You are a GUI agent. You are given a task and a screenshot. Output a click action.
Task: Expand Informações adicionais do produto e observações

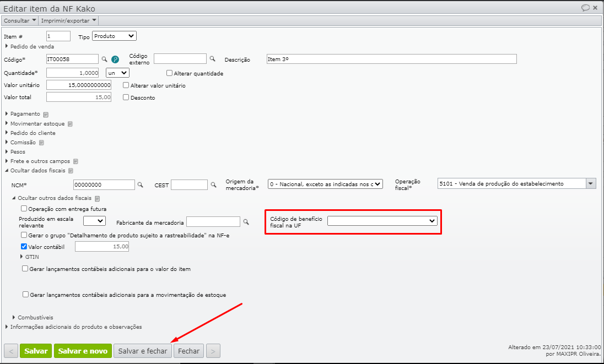(73, 327)
